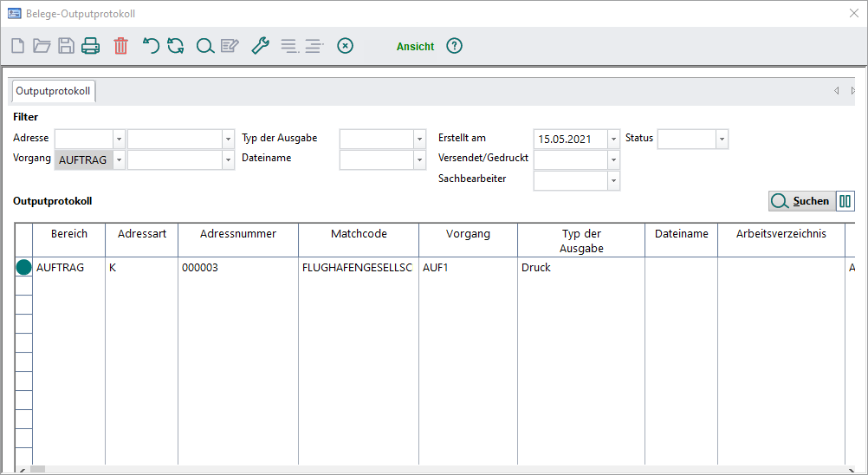Click the print icon in toolbar

[x=91, y=47]
